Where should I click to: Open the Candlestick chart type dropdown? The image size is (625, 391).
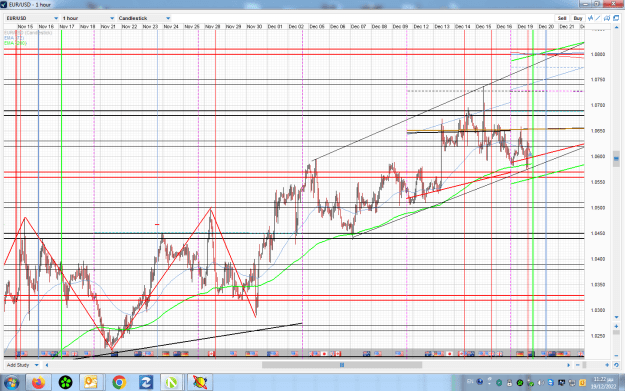(x=144, y=18)
